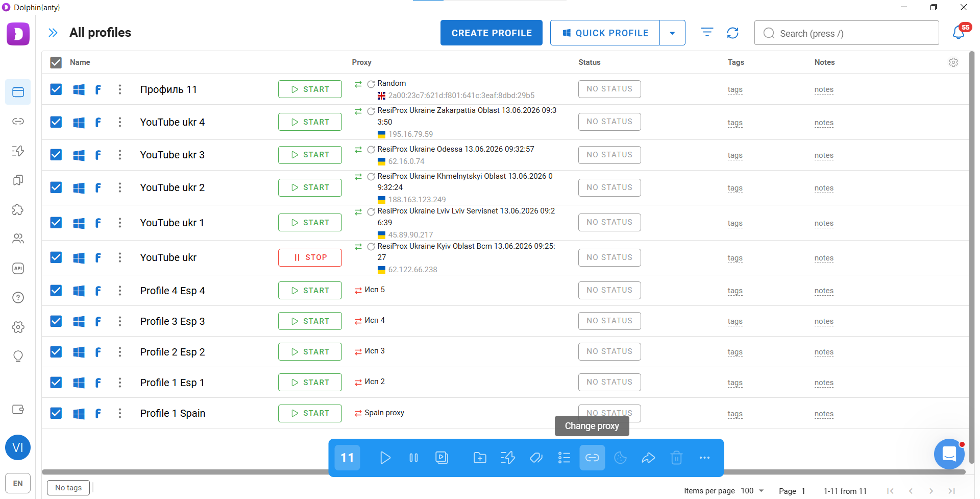Click the bulk tags icon in action bar
The image size is (980, 499).
(x=536, y=458)
